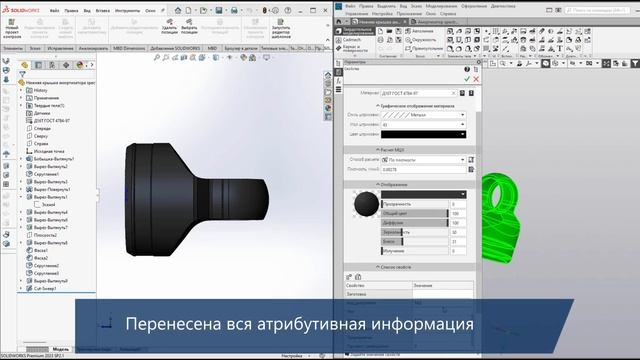Screen dimensions: 640x360
Task: Open the ConfigurationManager tab icon
Action: tap(52, 65)
